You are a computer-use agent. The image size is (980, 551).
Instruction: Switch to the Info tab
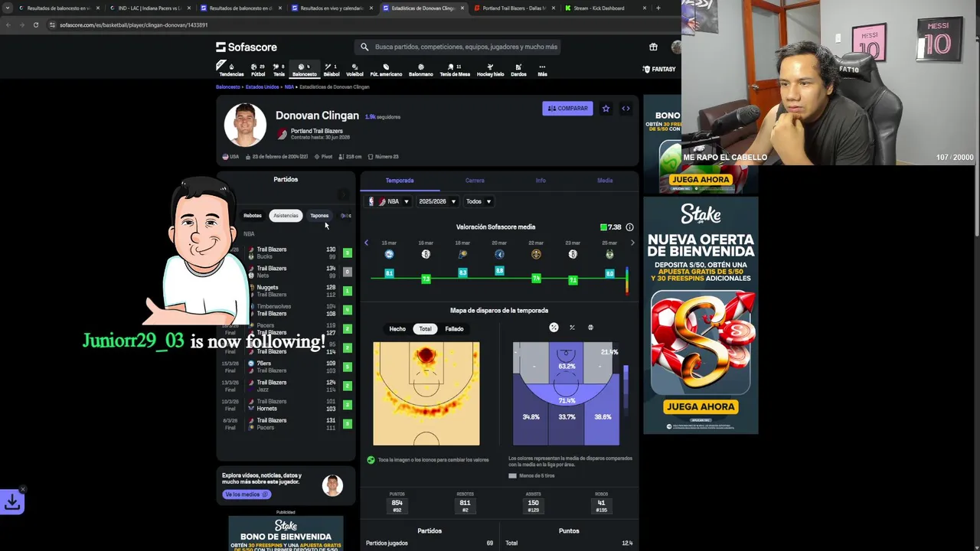pos(541,181)
